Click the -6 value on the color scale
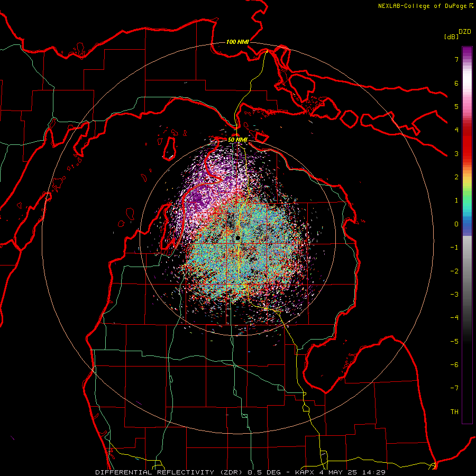Viewport: 476px width, 476px height. (454, 365)
